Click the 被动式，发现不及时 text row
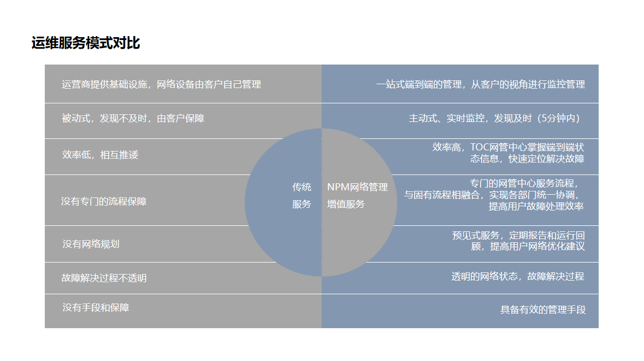Image resolution: width=644 pixels, height=361 pixels. 133,118
